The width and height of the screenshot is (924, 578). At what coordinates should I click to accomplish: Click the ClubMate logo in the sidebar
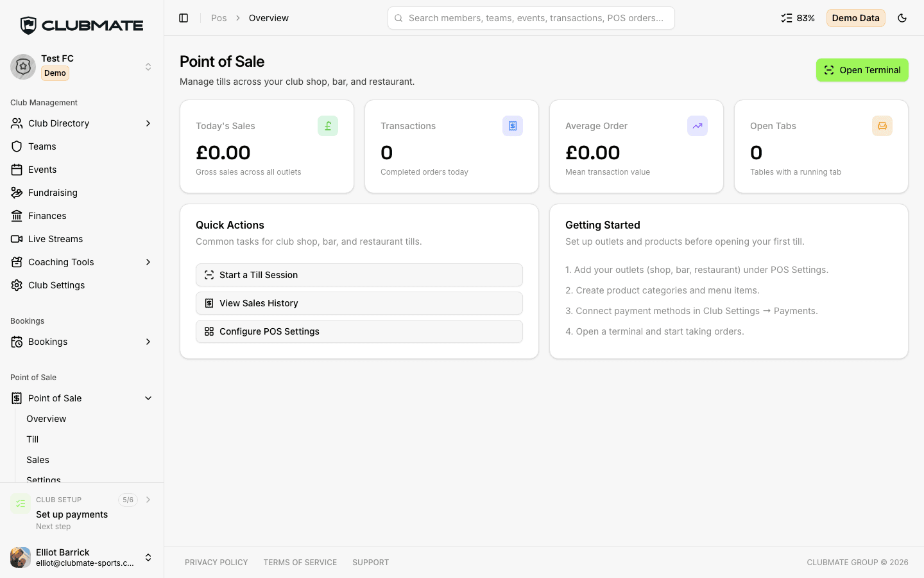click(x=81, y=26)
